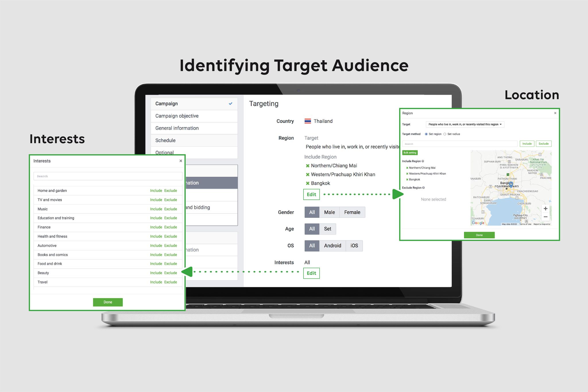Viewport: 588px width, 392px height.
Task: Open the Target audience dropdown in Region popup
Action: 465,125
